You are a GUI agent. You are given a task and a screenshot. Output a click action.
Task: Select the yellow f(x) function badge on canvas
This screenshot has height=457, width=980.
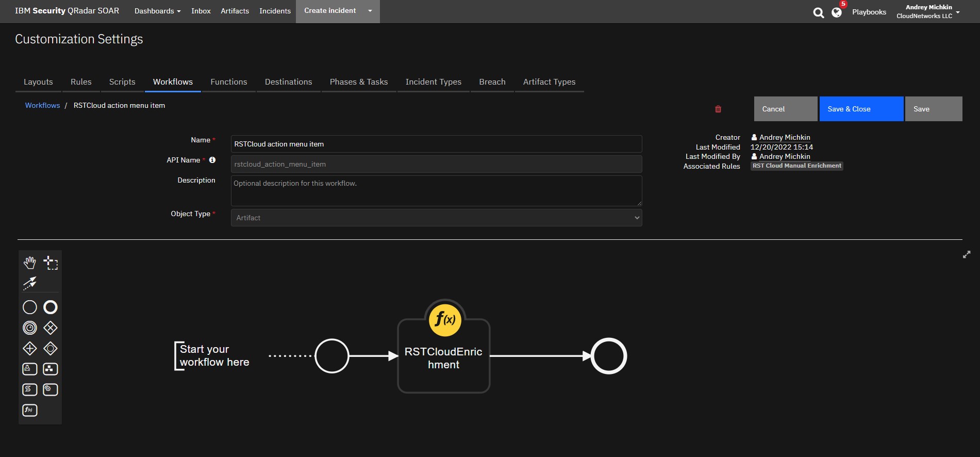point(445,319)
